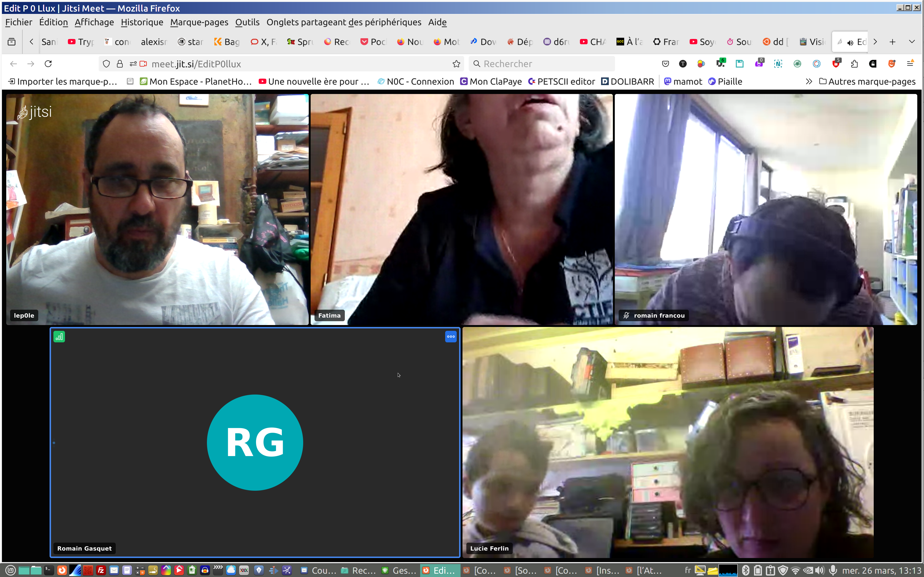Open the Outils menu

pyautogui.click(x=247, y=22)
